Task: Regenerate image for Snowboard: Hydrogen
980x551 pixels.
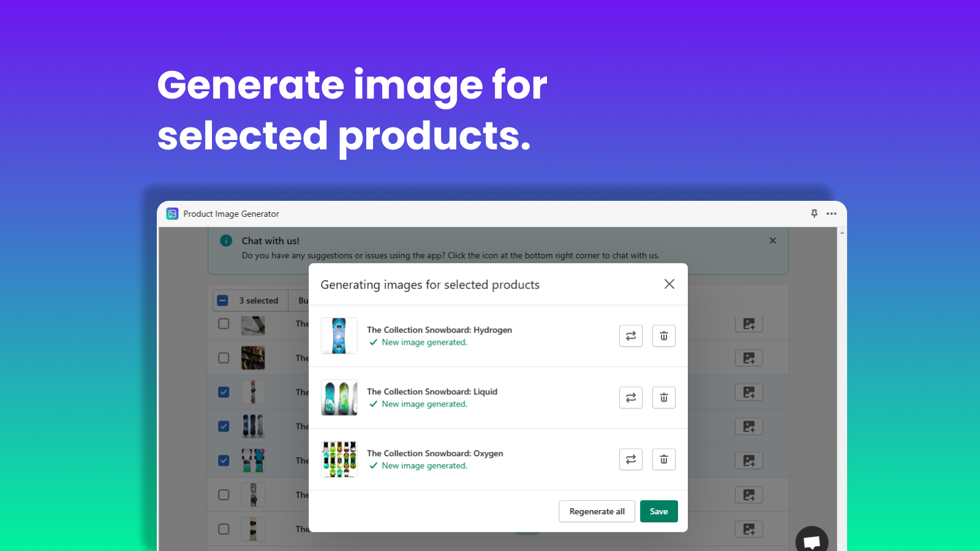Action: click(631, 336)
